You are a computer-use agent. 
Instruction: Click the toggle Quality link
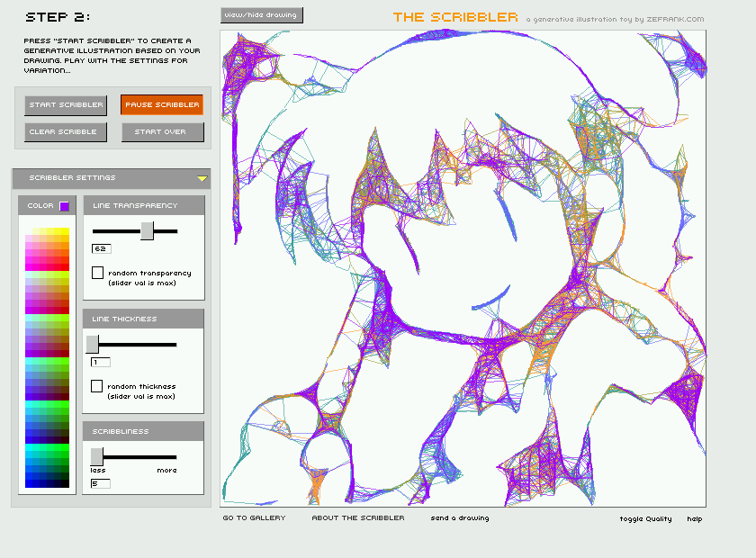tap(645, 519)
